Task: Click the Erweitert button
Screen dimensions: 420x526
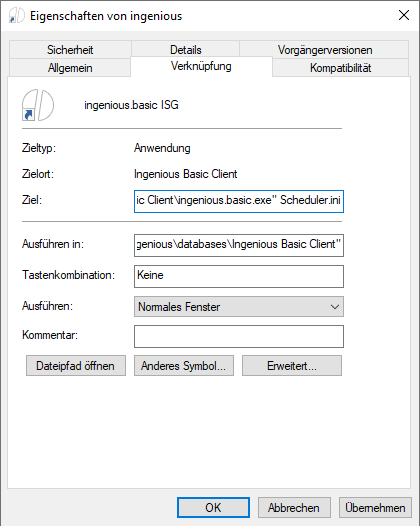Action: [292, 366]
